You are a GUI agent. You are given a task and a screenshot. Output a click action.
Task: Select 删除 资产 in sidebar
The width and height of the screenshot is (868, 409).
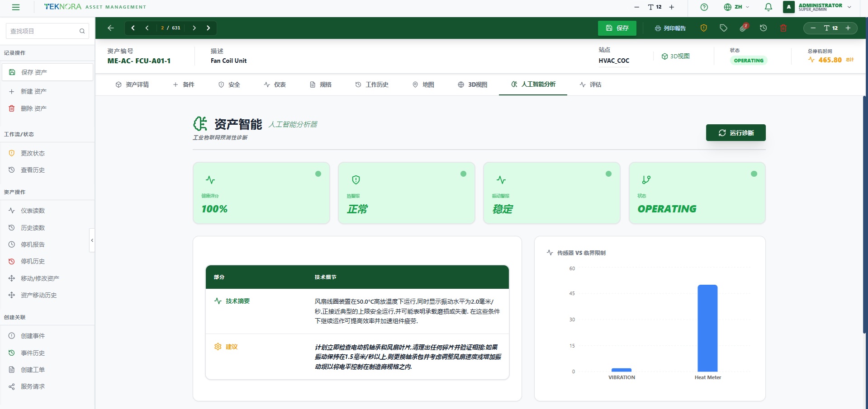47,108
